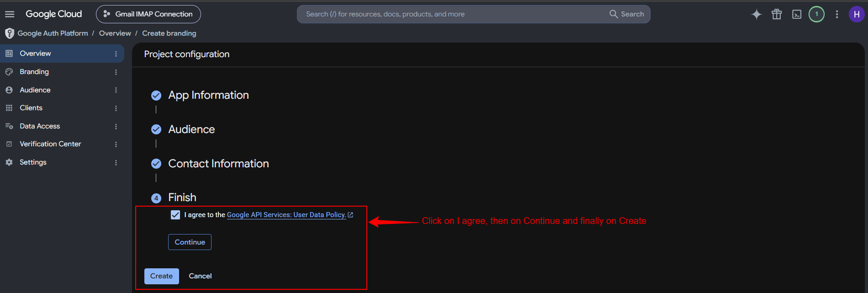
Task: Click the search field for resources and docs
Action: 452,14
